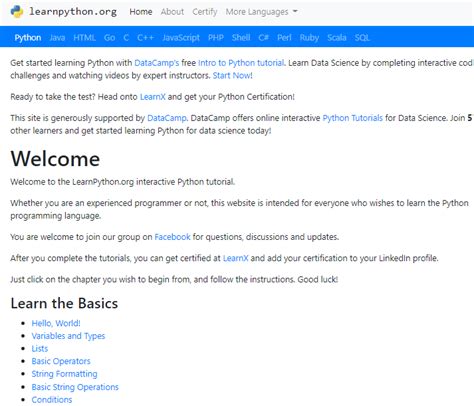474x406 pixels.
Task: Switch to the Scala tab
Action: 337,38
